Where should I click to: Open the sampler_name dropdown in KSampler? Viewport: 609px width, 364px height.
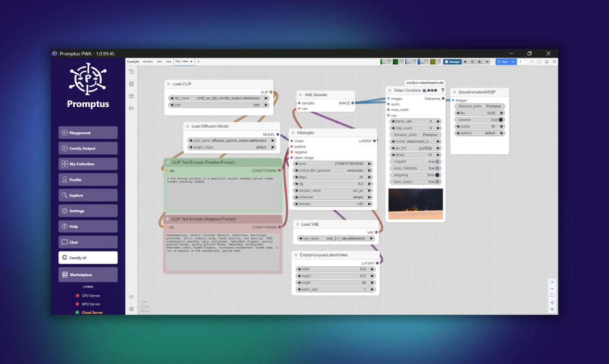pos(333,190)
